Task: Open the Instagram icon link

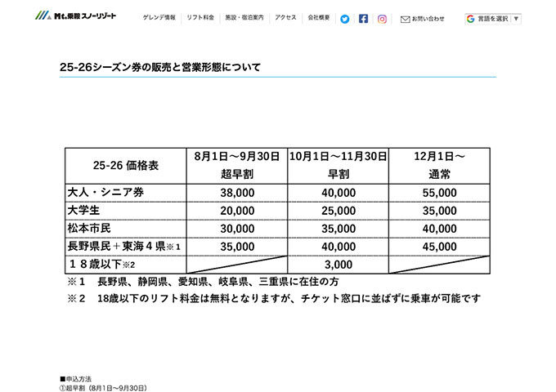Action: coord(382,19)
